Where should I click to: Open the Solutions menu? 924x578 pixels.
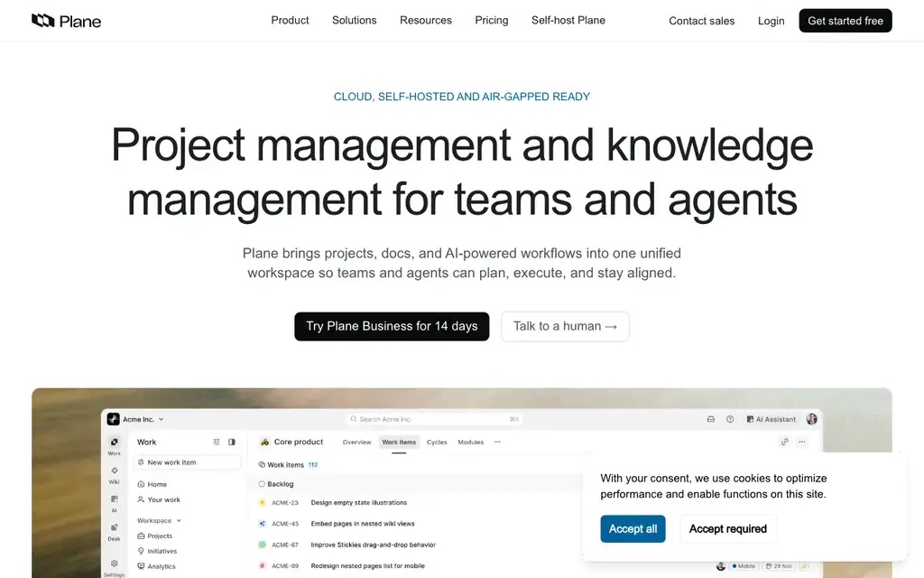354,20
